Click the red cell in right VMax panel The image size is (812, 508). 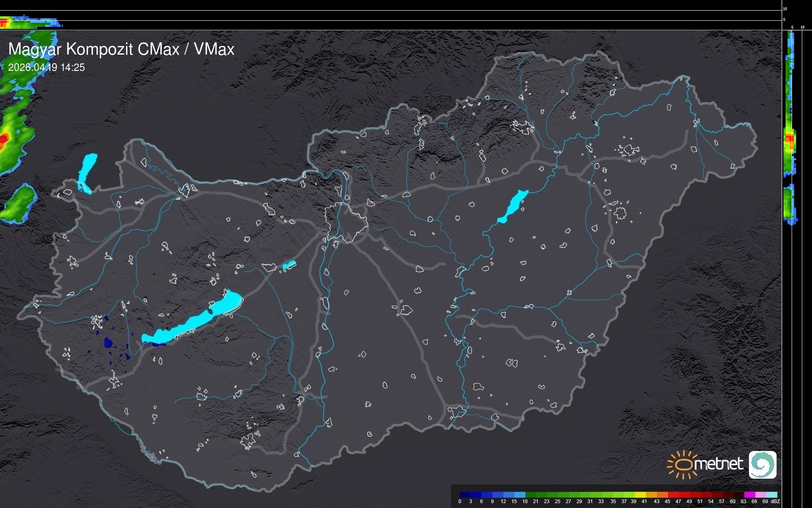point(790,139)
